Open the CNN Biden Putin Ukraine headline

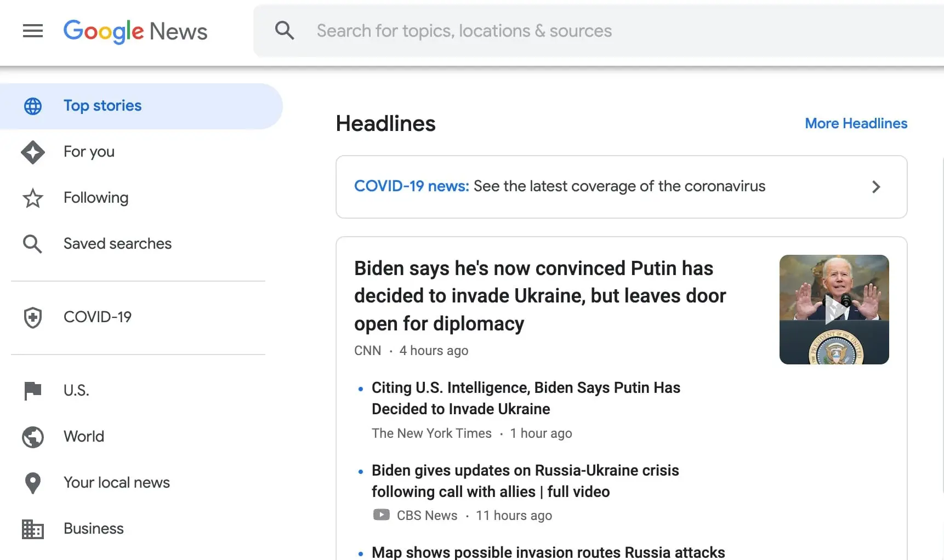[x=539, y=296]
